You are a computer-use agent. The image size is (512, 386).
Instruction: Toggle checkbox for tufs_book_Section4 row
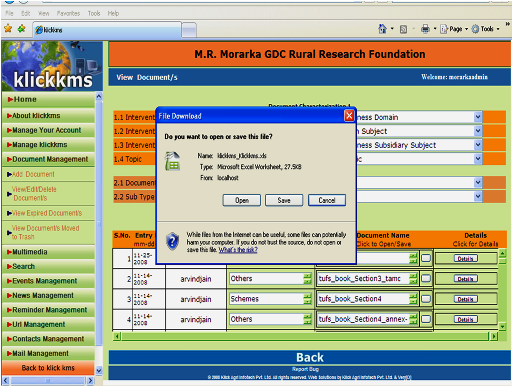pos(426,299)
